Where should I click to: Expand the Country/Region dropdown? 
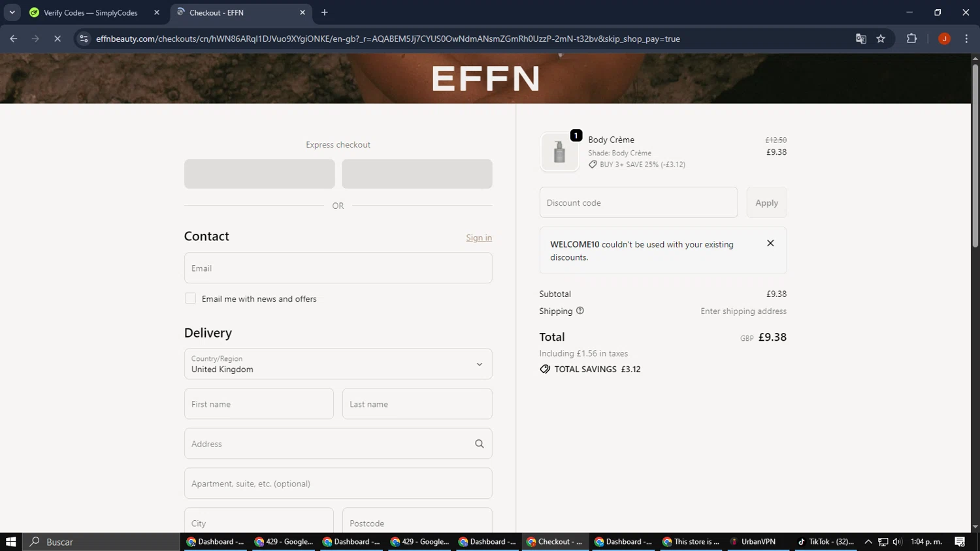click(x=338, y=364)
